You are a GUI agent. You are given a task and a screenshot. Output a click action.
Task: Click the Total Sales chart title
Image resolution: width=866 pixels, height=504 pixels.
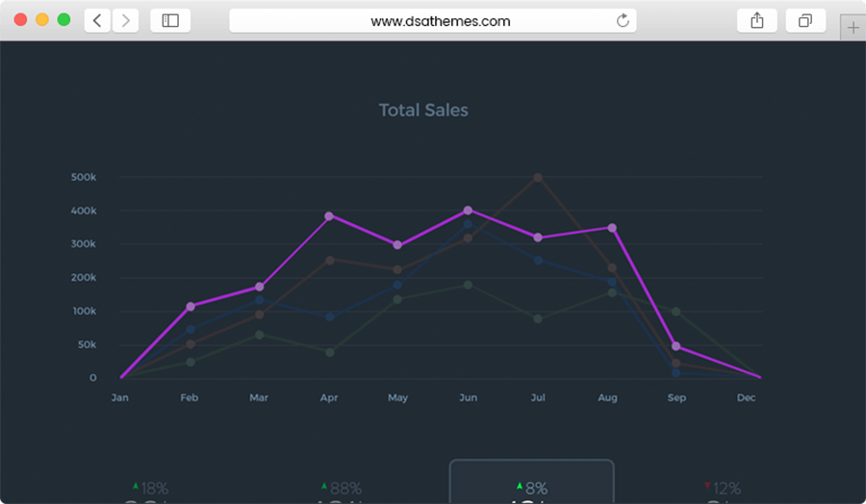pyautogui.click(x=423, y=111)
